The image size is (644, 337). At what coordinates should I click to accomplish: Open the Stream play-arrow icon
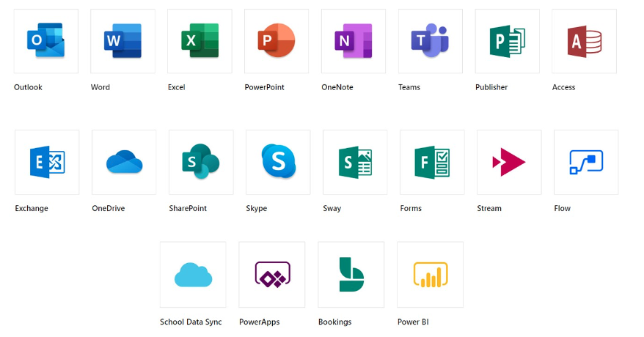click(509, 162)
